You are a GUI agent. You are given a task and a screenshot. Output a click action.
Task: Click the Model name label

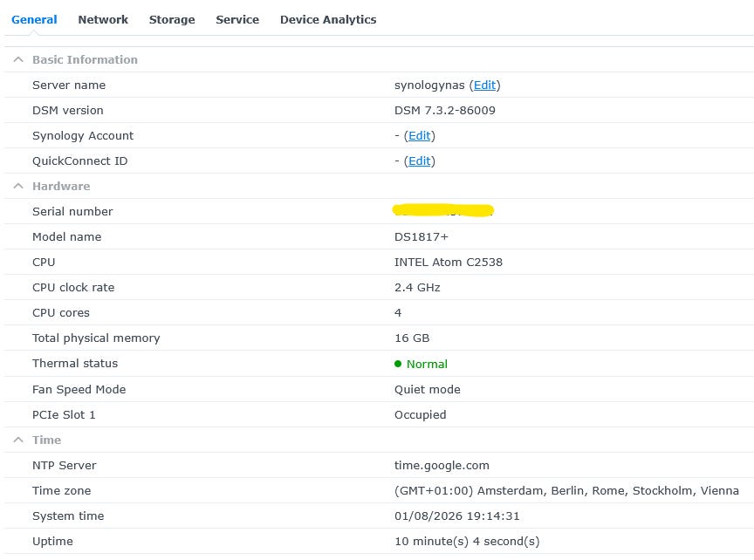coord(67,237)
